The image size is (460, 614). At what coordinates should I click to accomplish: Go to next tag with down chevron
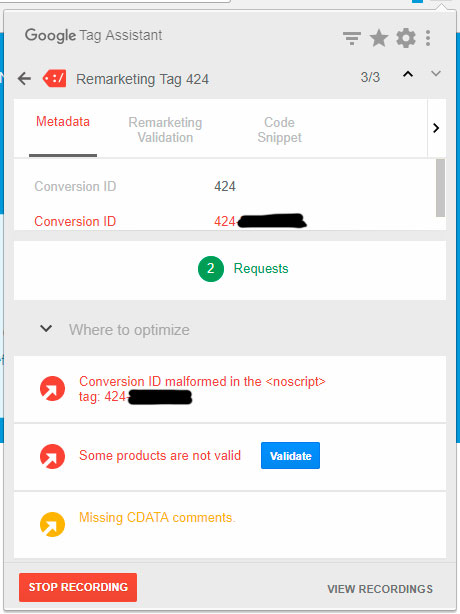[436, 73]
